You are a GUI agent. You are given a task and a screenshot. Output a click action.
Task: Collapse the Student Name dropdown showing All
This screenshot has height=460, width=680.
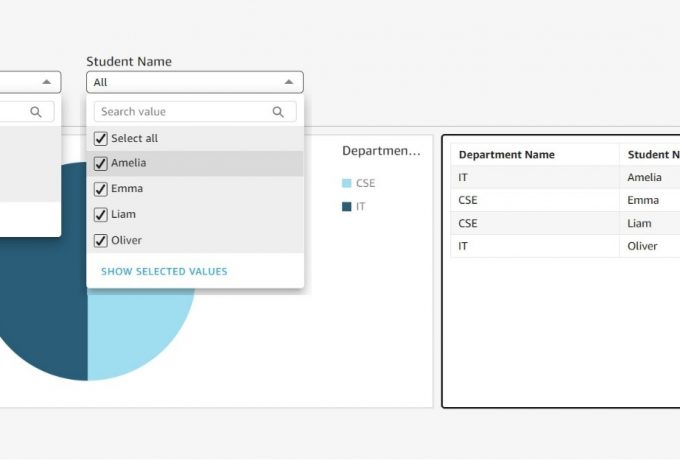tap(289, 82)
